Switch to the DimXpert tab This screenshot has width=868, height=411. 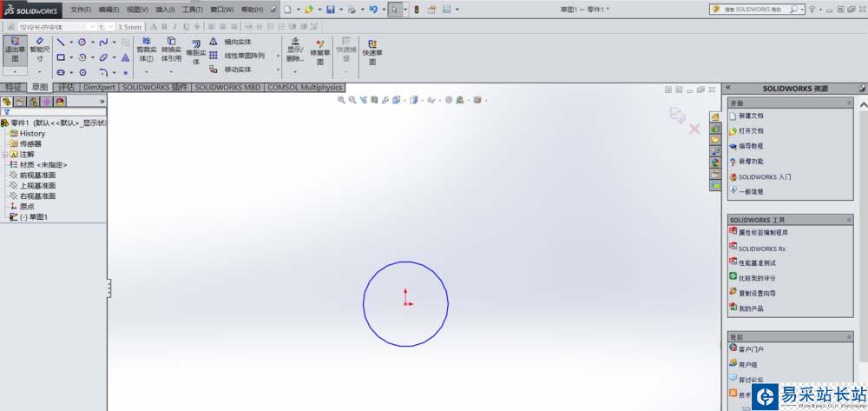[99, 88]
